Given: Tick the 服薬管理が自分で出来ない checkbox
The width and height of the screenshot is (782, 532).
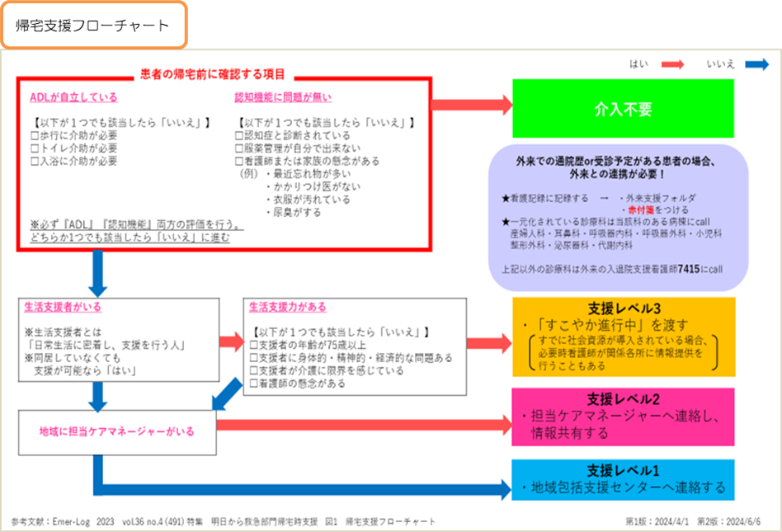Looking at the screenshot, I should coord(240,148).
